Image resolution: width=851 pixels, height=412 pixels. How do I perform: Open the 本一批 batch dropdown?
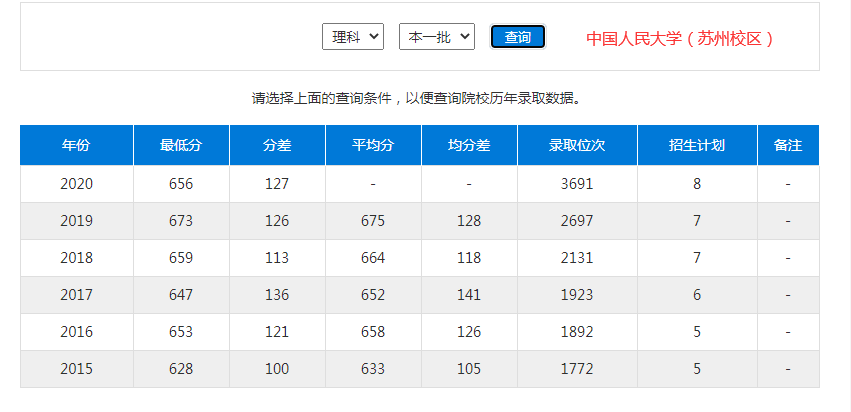click(437, 37)
